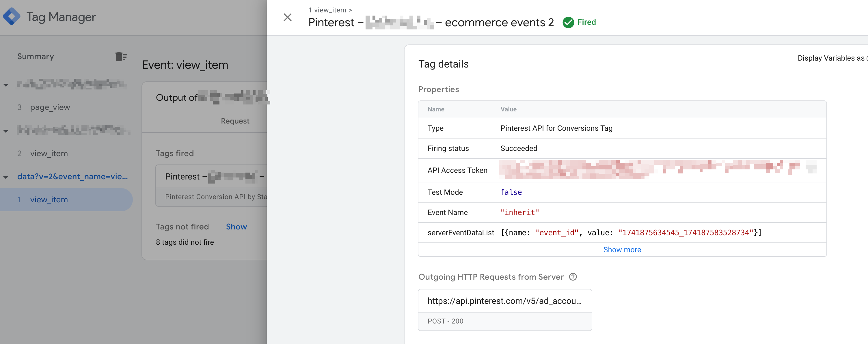Click the green Fired checkmark icon
868x344 pixels.
coord(568,22)
